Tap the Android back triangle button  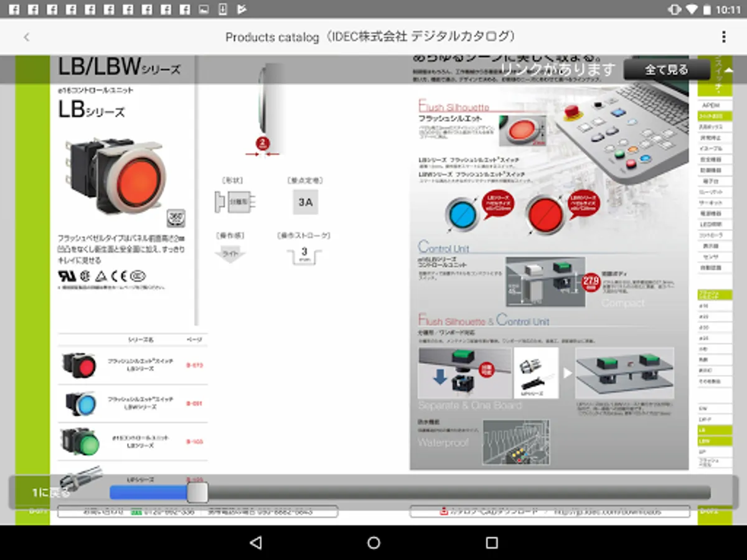[x=255, y=543]
